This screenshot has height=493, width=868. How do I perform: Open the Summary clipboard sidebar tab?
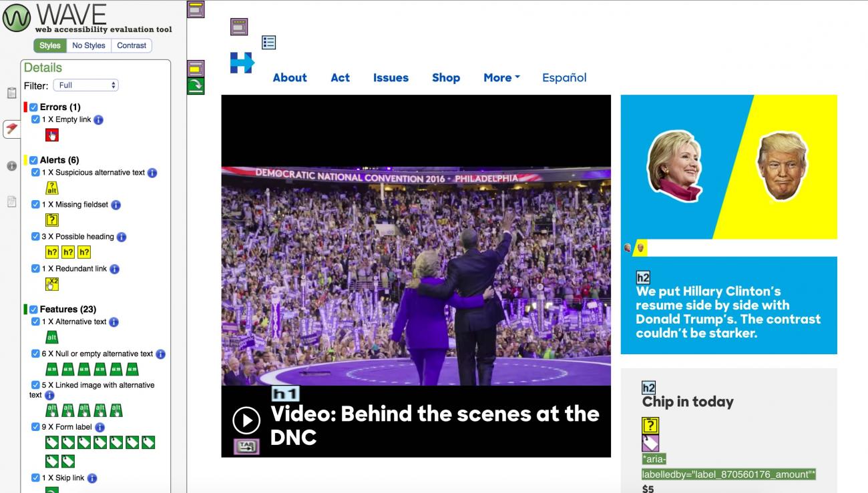click(11, 93)
